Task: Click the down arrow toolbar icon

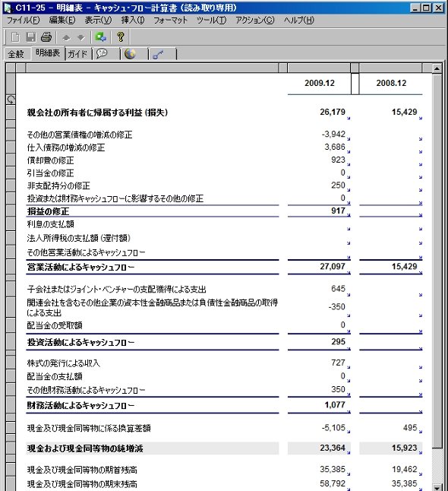Action: [x=80, y=38]
